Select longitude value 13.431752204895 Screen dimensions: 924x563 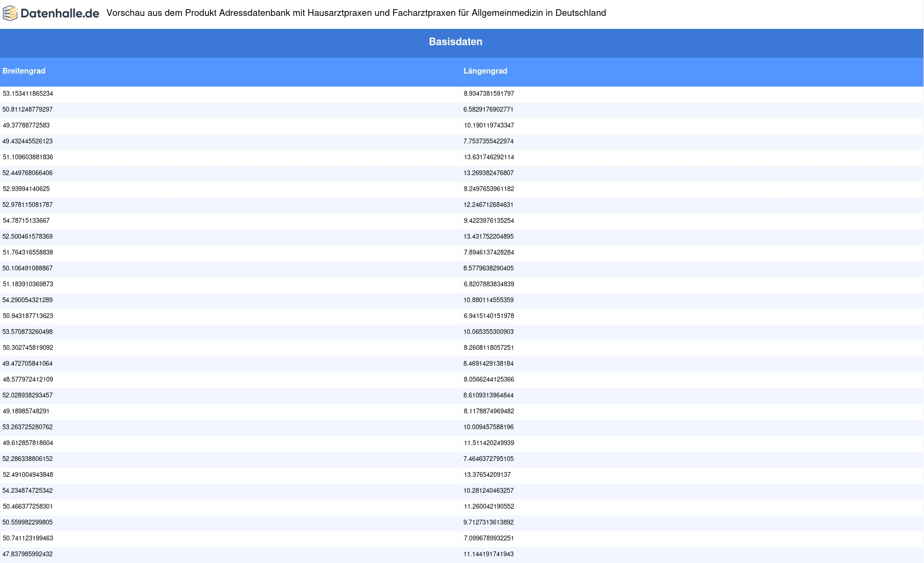point(488,237)
